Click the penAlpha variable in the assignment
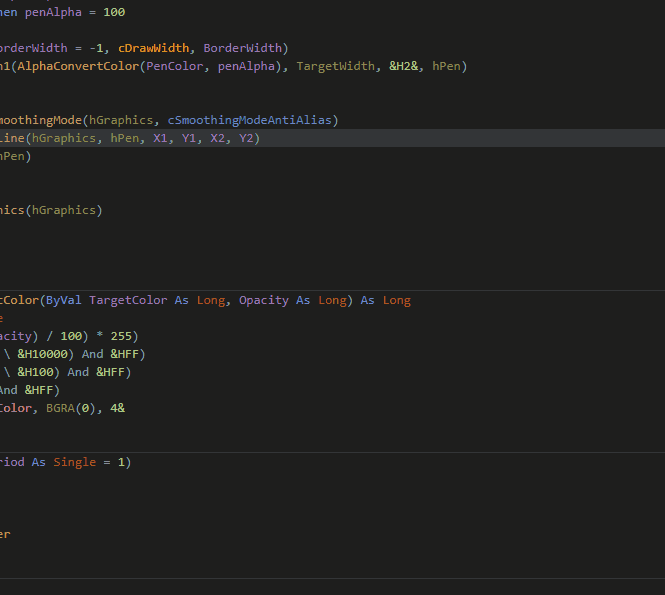 [x=53, y=12]
